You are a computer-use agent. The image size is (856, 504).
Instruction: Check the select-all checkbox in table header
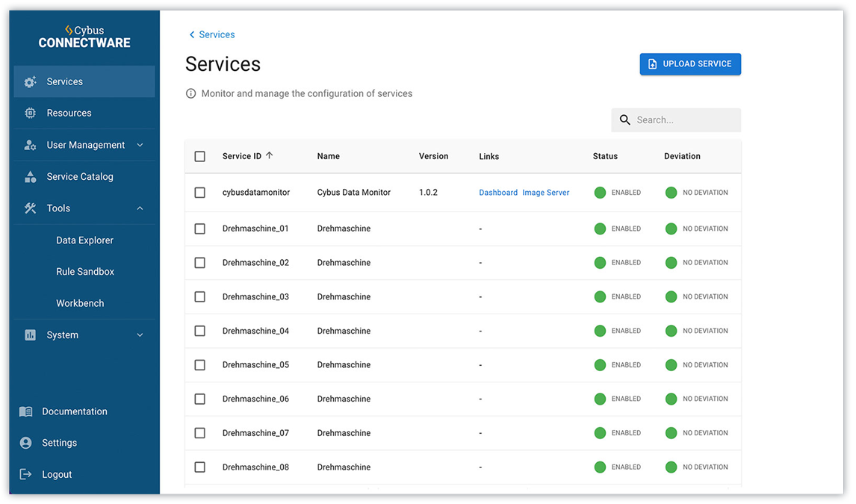[x=199, y=156]
